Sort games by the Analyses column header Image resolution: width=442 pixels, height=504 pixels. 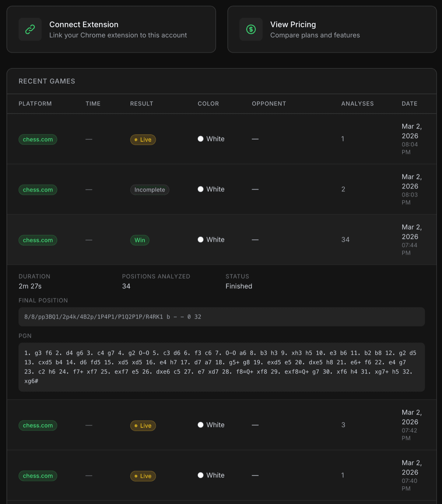(357, 103)
